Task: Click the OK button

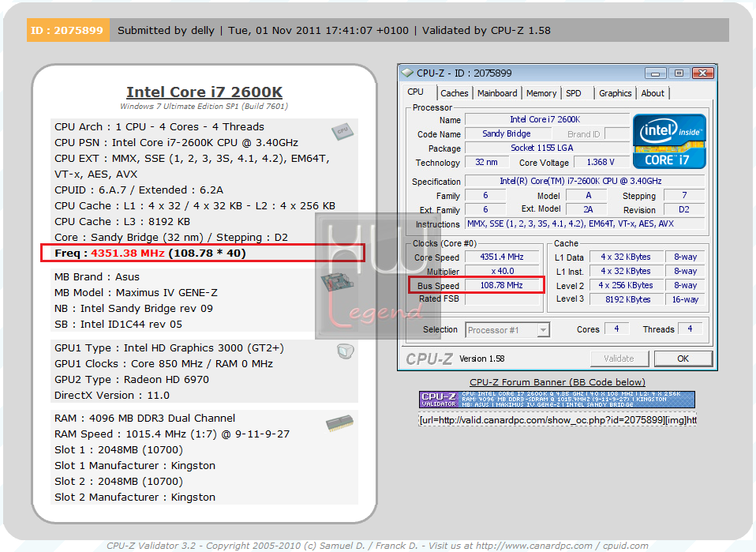Action: tap(683, 359)
